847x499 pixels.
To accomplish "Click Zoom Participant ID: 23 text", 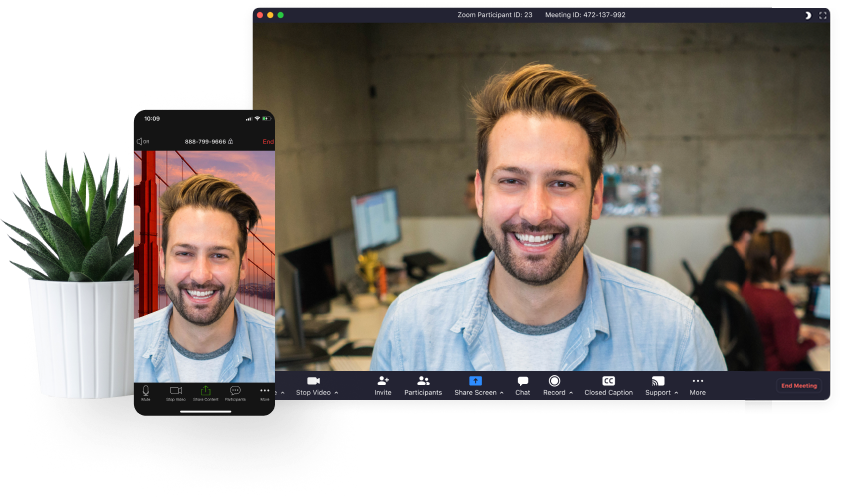I will click(x=495, y=15).
